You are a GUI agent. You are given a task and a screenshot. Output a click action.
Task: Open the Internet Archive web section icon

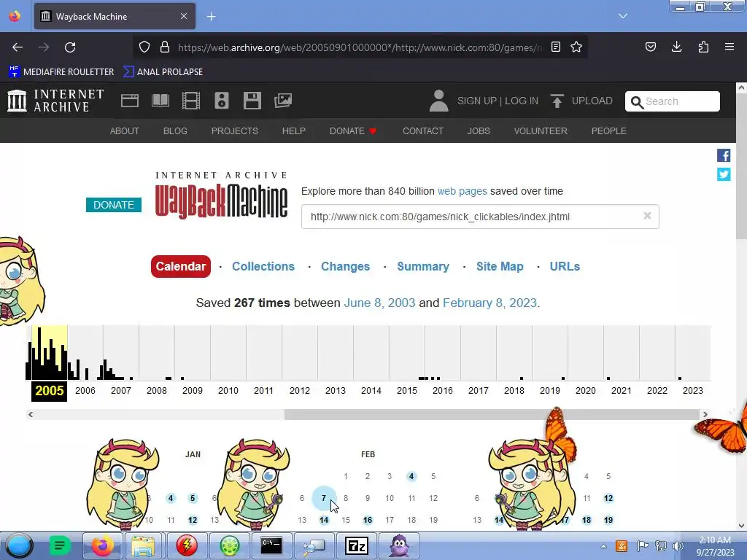(130, 101)
